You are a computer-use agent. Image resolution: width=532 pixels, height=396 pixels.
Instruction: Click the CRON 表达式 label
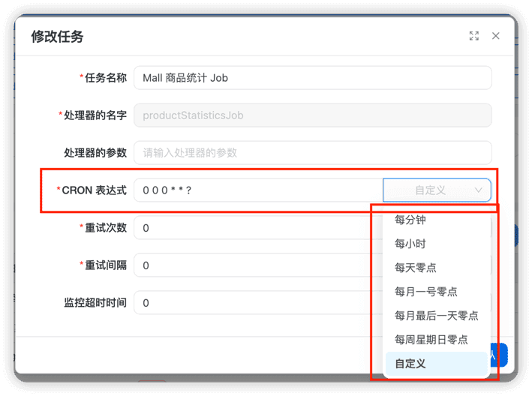94,190
